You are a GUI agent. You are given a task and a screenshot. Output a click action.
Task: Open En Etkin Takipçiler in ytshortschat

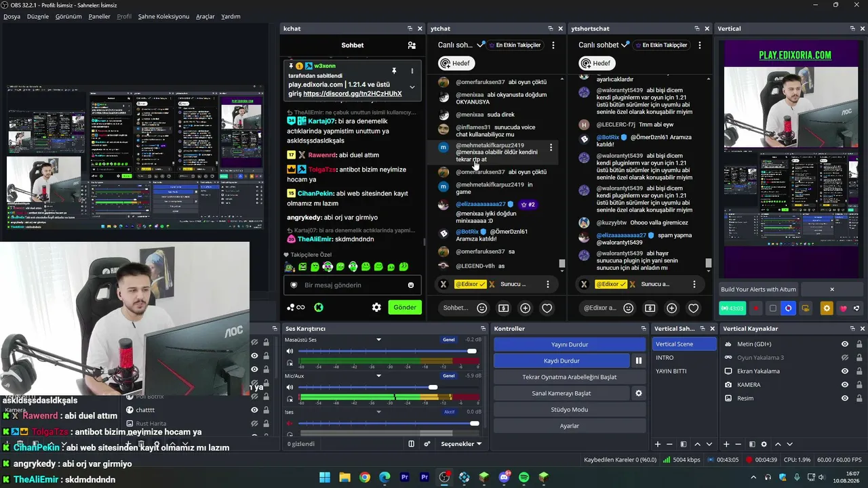point(661,45)
